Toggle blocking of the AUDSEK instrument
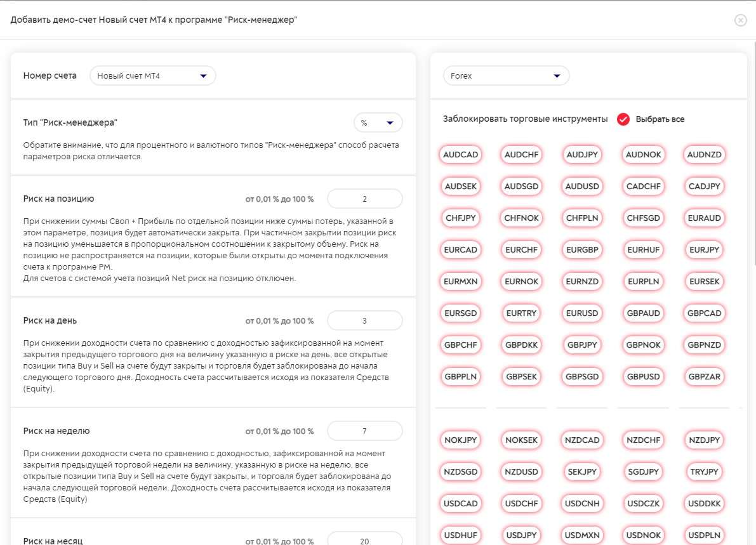 click(x=460, y=187)
